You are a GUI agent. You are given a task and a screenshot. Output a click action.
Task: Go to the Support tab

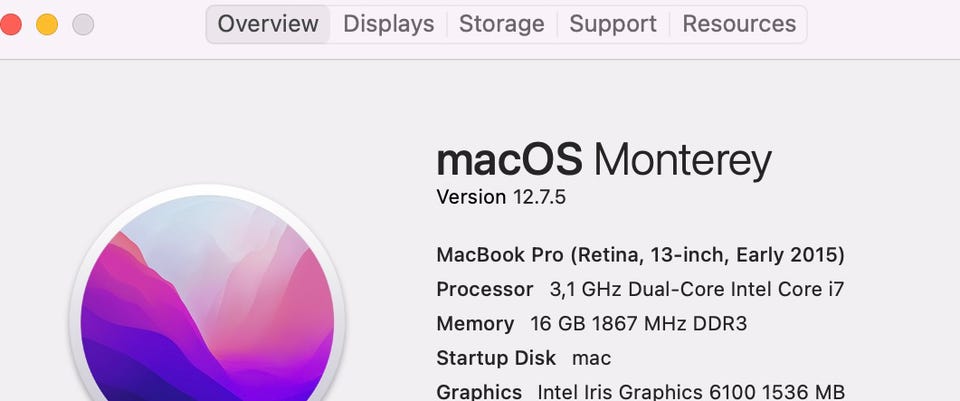tap(613, 24)
